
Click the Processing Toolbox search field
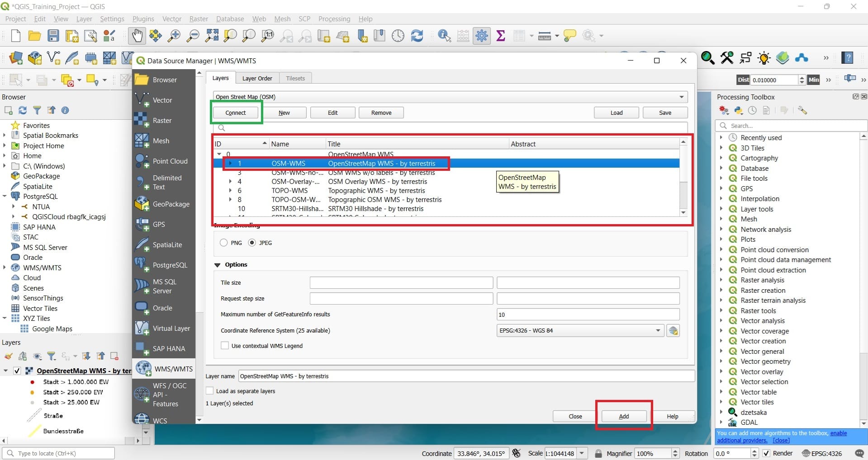tap(791, 126)
